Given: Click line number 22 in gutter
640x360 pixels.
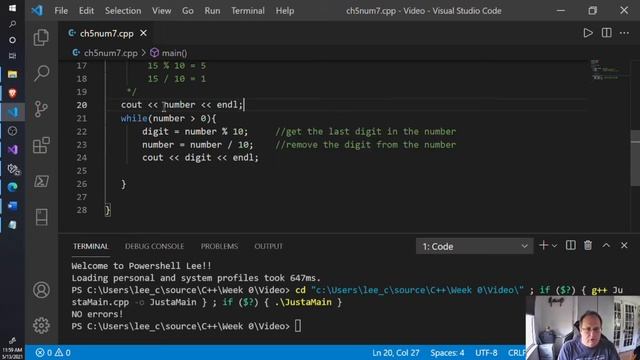Looking at the screenshot, I should point(82,131).
